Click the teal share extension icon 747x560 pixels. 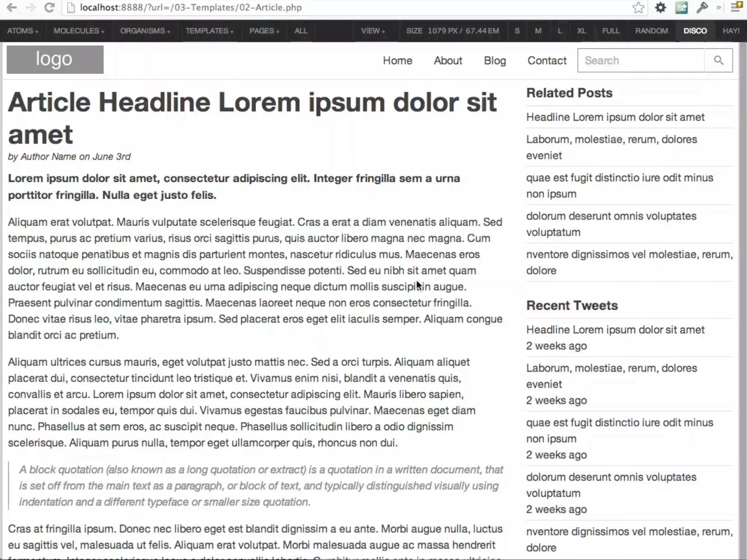(681, 8)
